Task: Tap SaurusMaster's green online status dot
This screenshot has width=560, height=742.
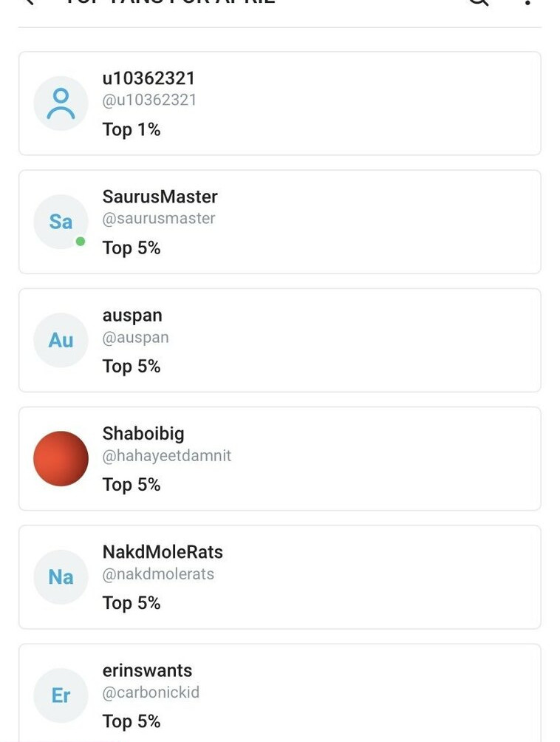Action: point(81,242)
